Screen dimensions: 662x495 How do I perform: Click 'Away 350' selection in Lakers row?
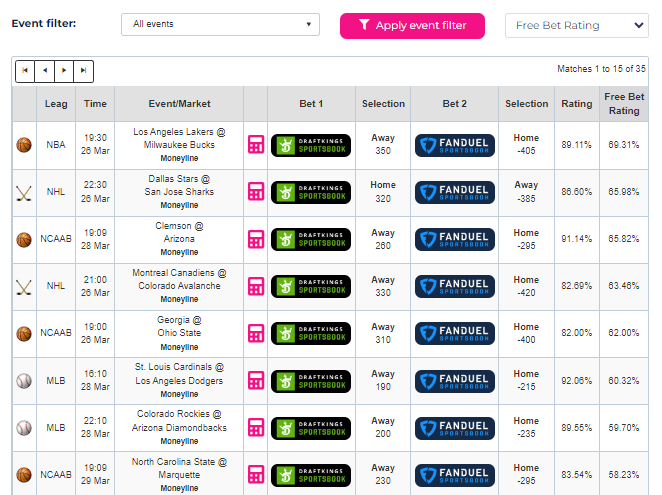pyautogui.click(x=383, y=144)
